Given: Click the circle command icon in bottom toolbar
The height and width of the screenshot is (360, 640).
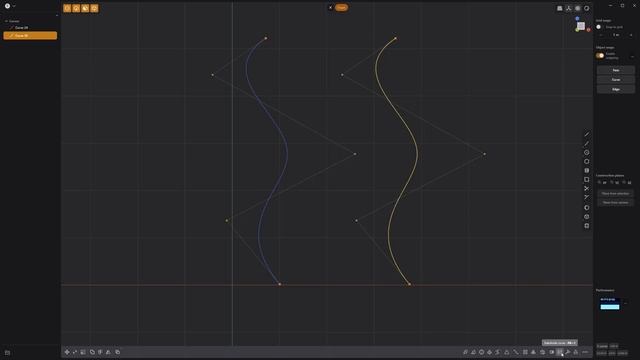Looking at the screenshot, I should (x=482, y=352).
